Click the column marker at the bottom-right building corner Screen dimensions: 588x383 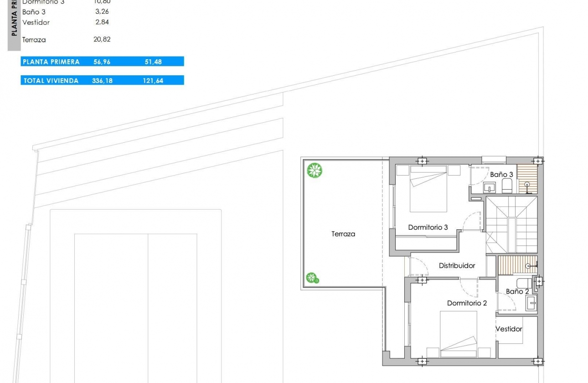(538, 362)
